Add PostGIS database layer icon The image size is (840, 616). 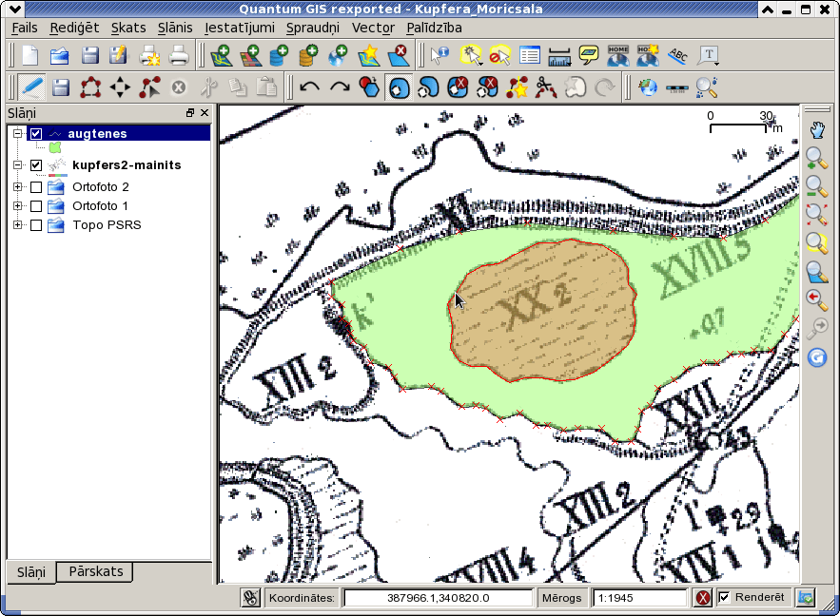(x=279, y=56)
